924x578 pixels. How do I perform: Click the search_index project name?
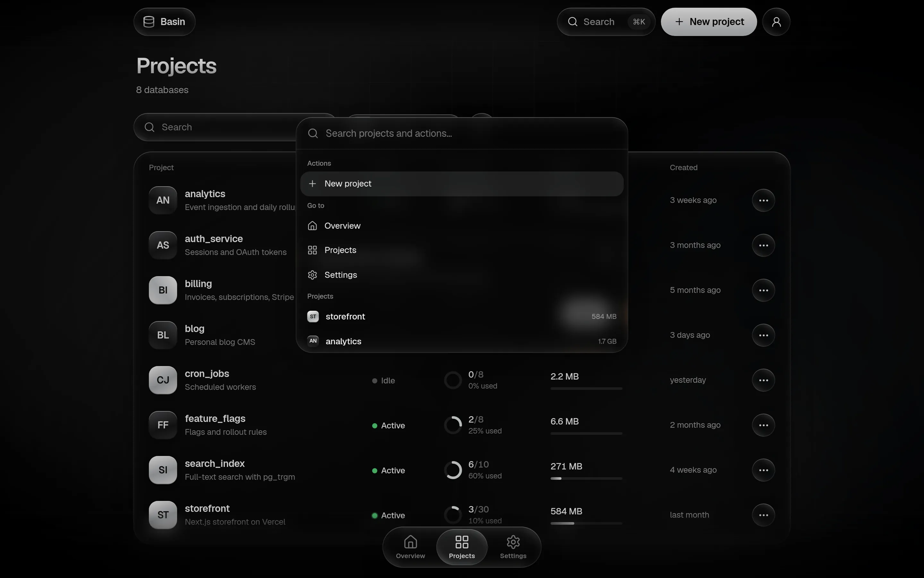tap(215, 464)
